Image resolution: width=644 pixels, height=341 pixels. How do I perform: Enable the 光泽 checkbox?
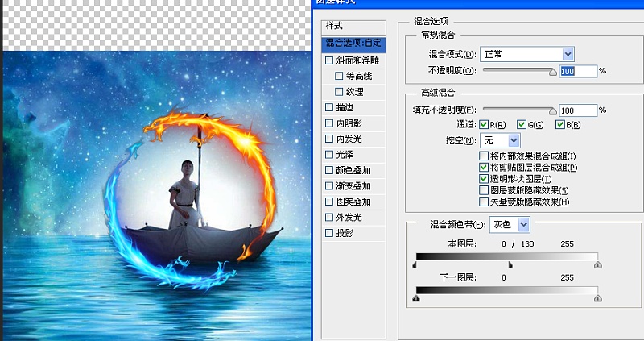(x=329, y=155)
